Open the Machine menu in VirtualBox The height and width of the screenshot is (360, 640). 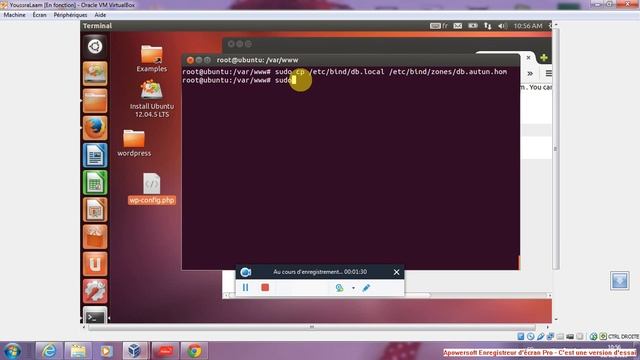(14, 15)
